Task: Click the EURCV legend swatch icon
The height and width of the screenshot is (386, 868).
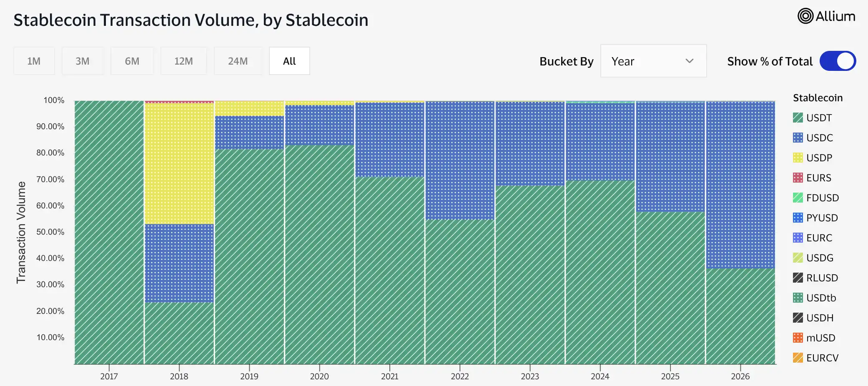Action: coord(798,358)
